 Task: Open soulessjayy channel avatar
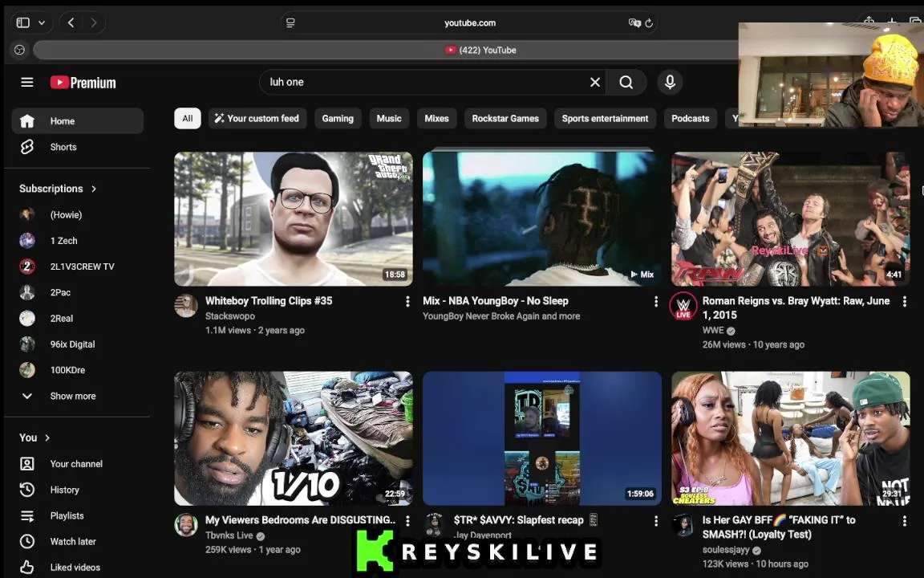click(683, 525)
